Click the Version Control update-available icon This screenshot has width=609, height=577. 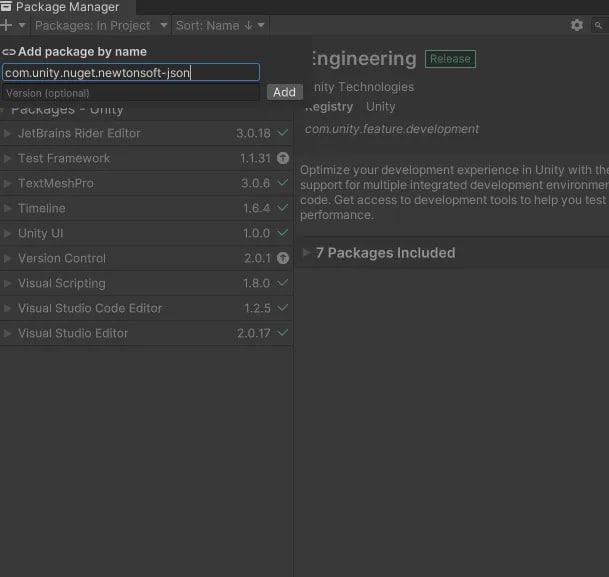pos(283,258)
